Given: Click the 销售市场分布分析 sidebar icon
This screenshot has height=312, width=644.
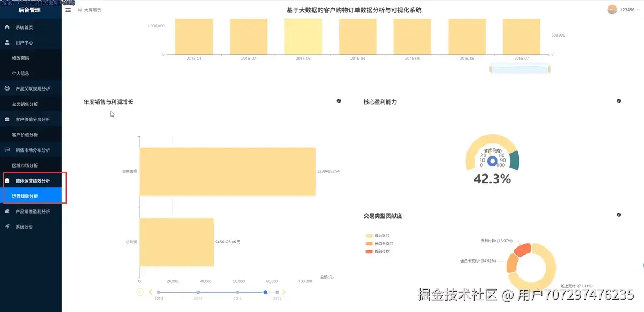Looking at the screenshot, I should [6, 149].
